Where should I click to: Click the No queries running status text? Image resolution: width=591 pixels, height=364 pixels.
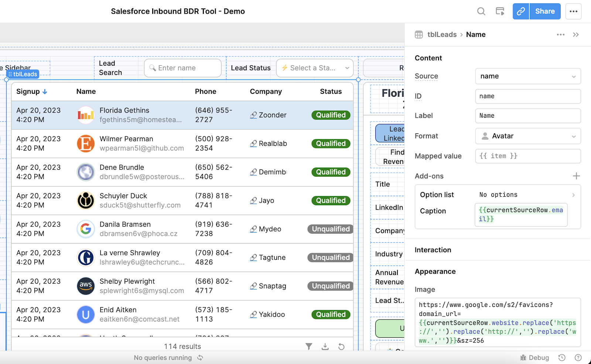[163, 358]
